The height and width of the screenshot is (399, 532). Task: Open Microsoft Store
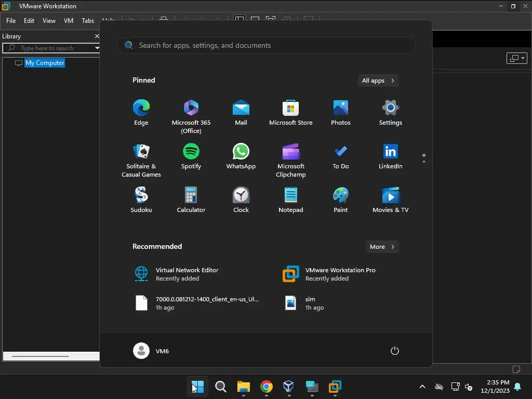(x=291, y=113)
